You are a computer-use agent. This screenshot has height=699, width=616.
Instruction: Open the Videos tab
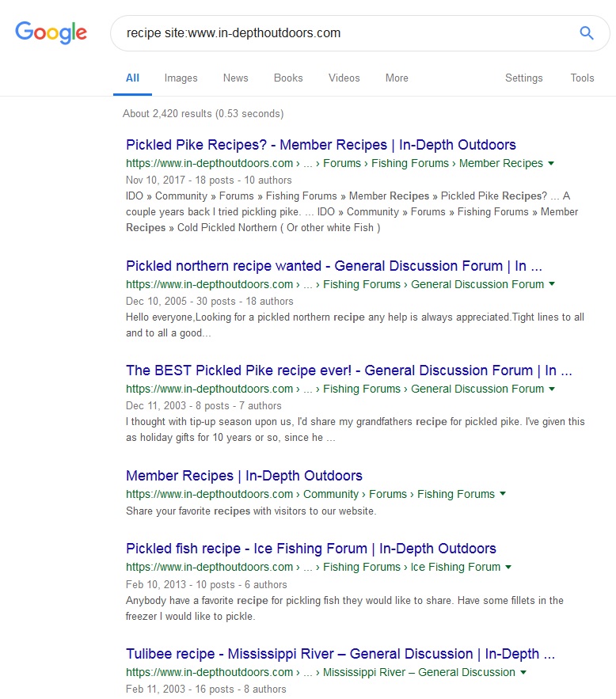click(x=344, y=78)
